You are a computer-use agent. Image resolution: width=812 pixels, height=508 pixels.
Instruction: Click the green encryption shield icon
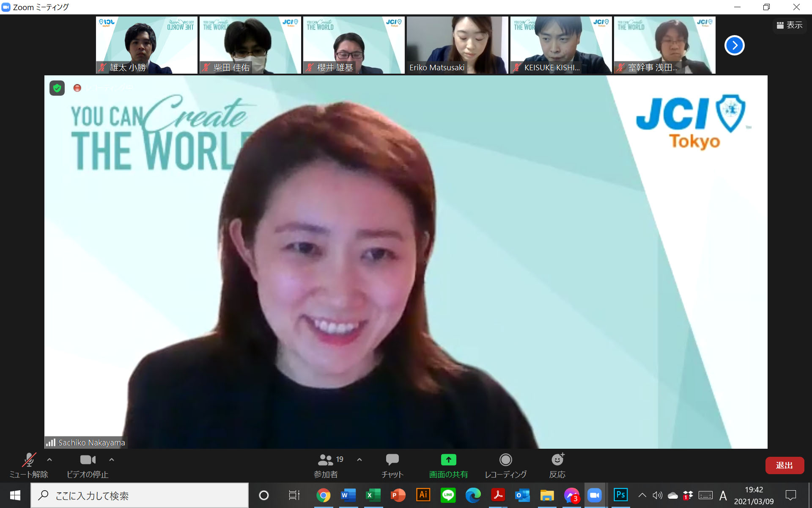(57, 88)
